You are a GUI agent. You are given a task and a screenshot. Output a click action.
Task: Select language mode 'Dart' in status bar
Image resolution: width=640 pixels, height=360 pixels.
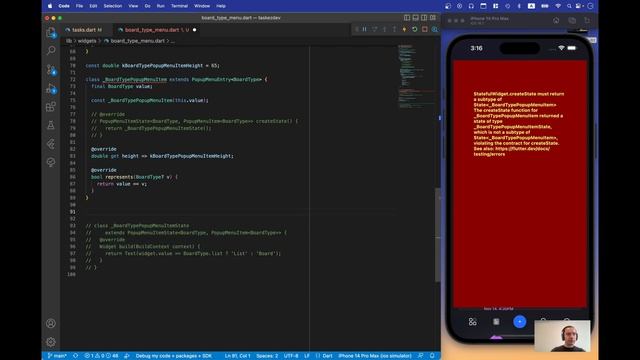[327, 356]
